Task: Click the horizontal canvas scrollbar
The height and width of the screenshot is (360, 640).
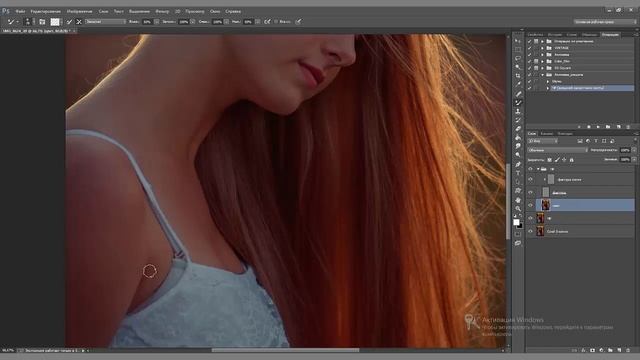Action: (285, 350)
